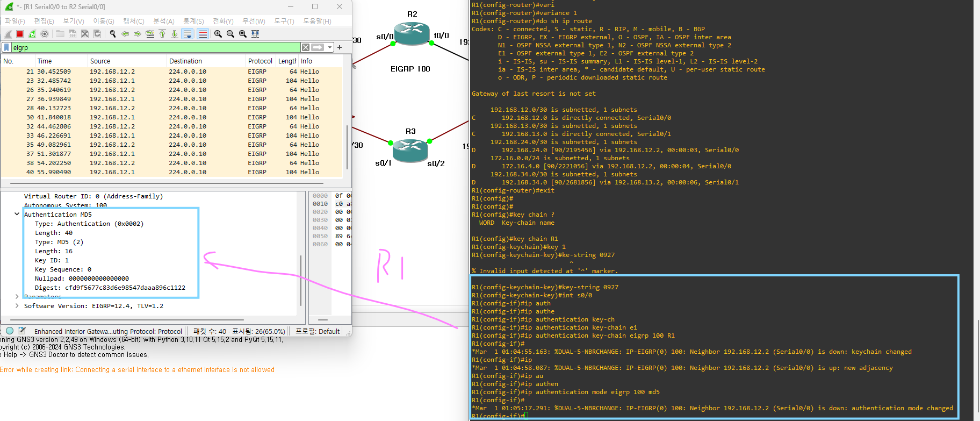Expand the Parameters tree node
980x421 pixels.
pyautogui.click(x=17, y=296)
